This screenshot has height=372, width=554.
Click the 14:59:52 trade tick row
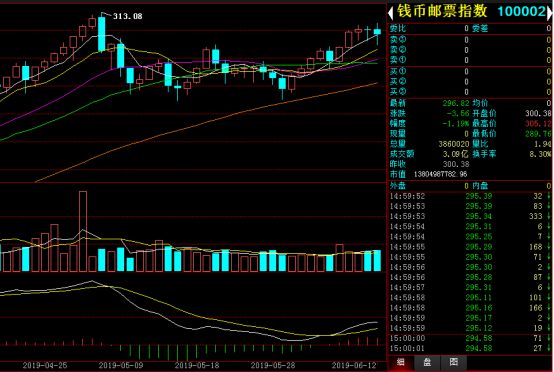(x=470, y=196)
